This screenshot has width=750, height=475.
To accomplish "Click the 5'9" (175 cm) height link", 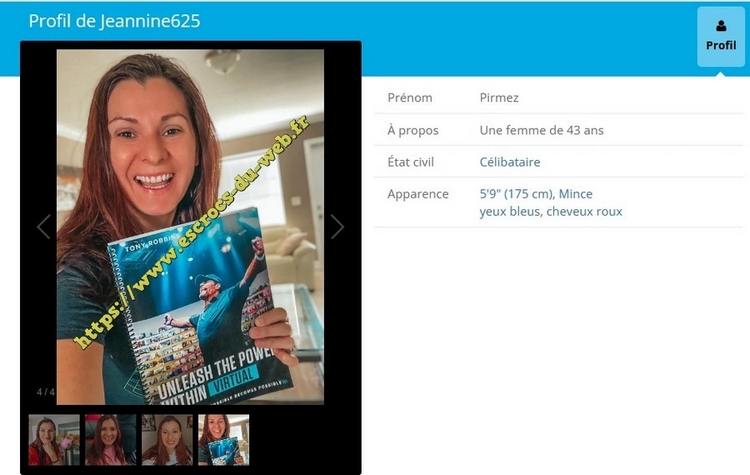I will pyautogui.click(x=516, y=194).
